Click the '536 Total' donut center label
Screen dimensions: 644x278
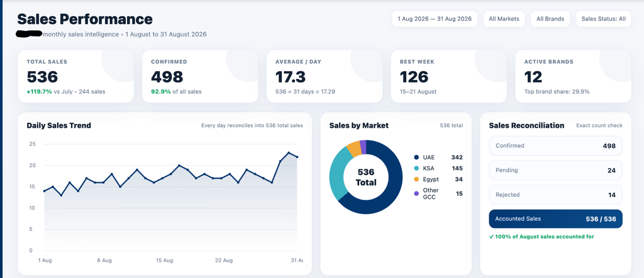366,177
